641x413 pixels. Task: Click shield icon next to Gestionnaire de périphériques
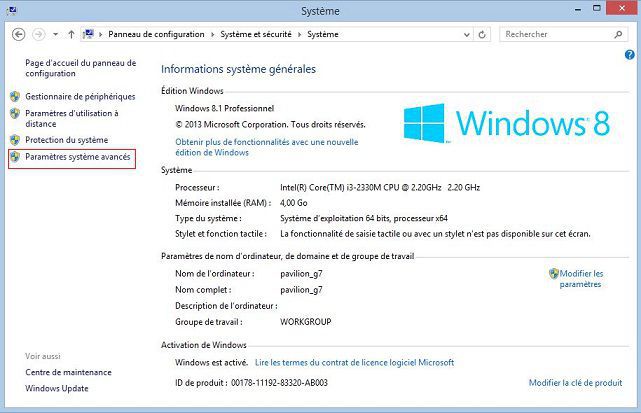pyautogui.click(x=15, y=97)
